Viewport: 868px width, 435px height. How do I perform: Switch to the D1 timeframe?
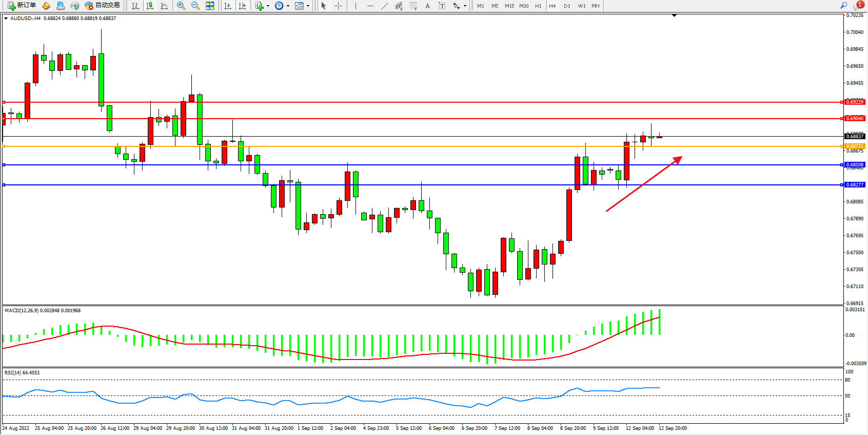tap(567, 6)
